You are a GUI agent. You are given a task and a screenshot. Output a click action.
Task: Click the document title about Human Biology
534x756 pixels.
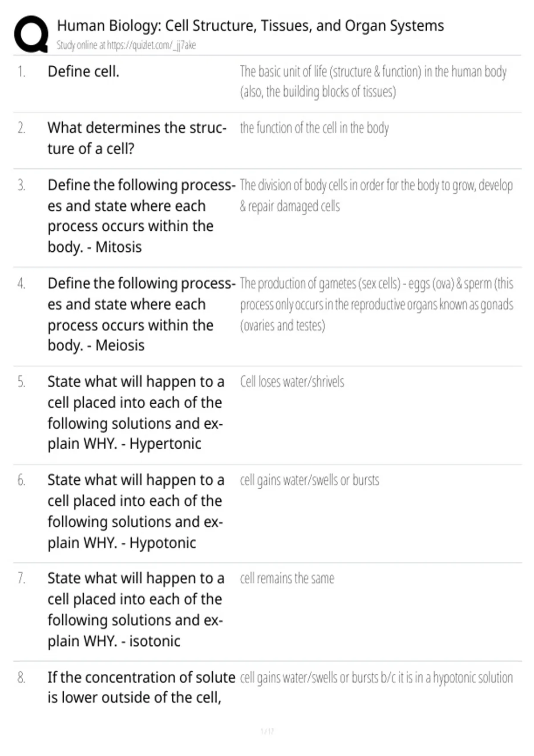(x=251, y=26)
